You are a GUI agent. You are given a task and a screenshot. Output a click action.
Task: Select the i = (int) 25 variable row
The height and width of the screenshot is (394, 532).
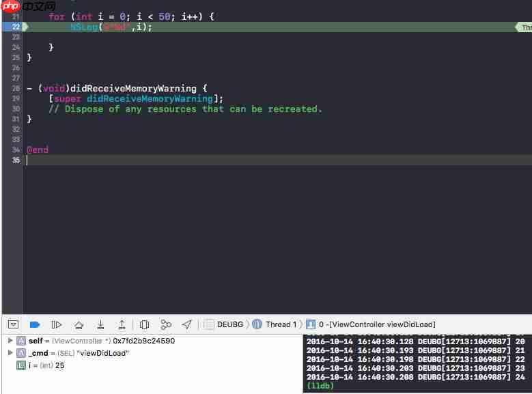[152, 365]
